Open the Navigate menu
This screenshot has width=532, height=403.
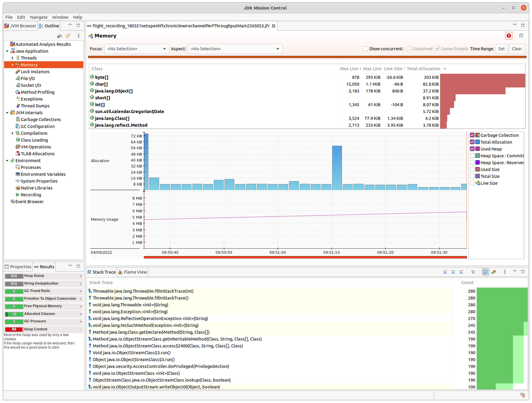(x=39, y=17)
